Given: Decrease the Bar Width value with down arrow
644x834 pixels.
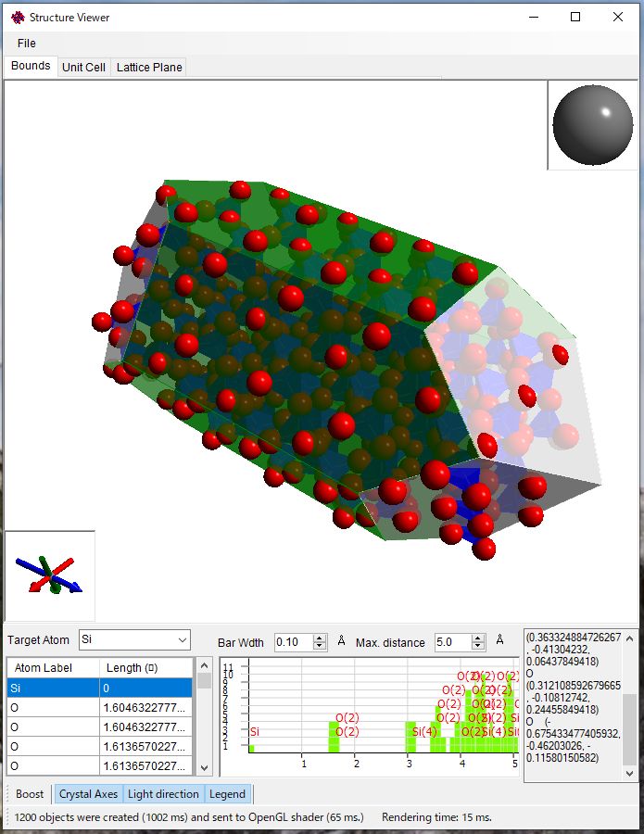Looking at the screenshot, I should coord(320,646).
